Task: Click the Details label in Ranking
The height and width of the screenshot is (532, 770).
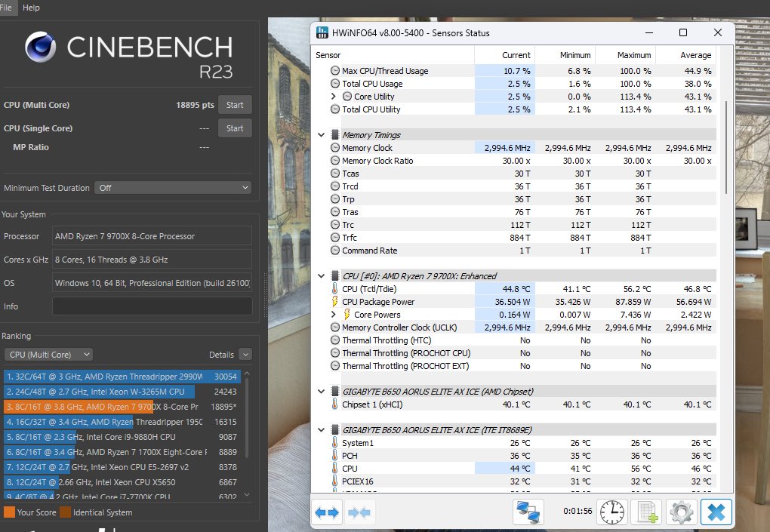Action: [221, 355]
